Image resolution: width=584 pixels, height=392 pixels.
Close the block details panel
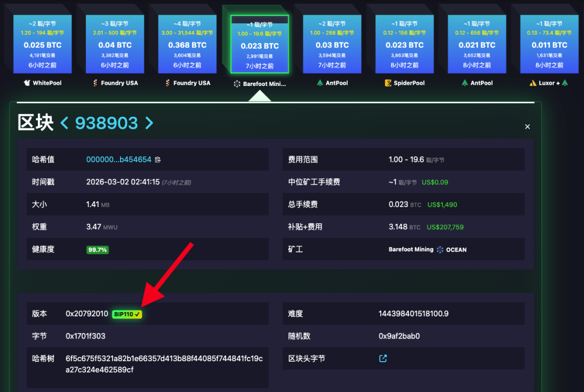(527, 127)
